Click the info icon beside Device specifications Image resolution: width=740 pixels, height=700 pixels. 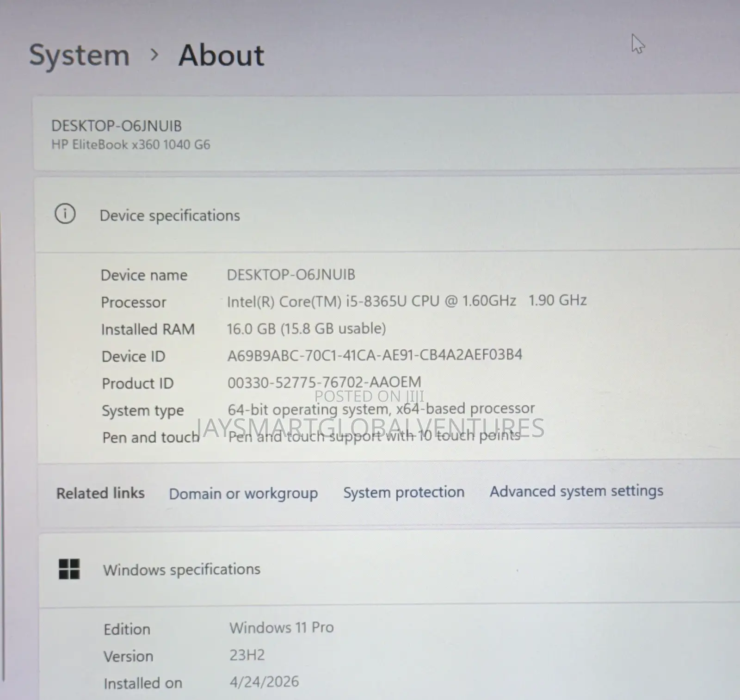tap(65, 214)
